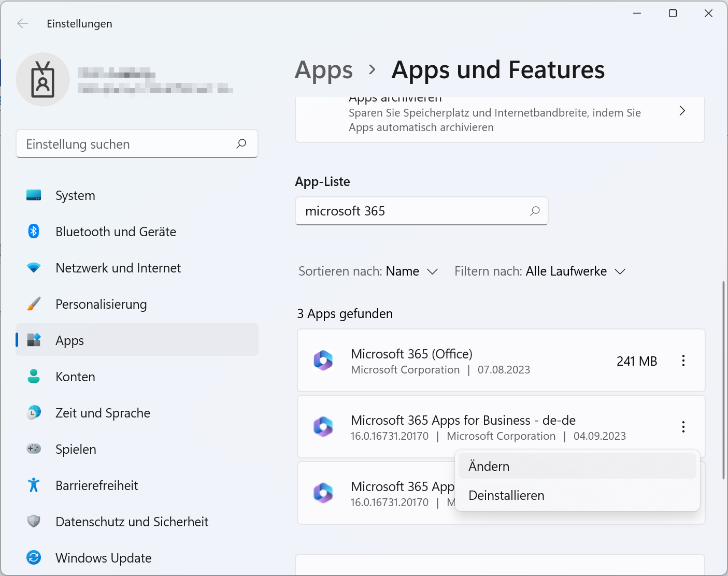Open Barrierefreiheit settings
The width and height of the screenshot is (728, 576).
137,485
